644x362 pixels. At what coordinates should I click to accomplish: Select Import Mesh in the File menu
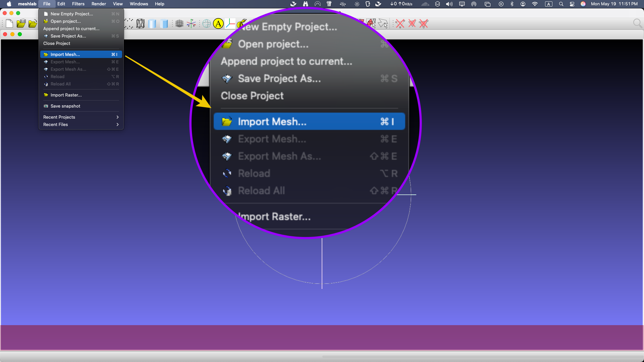click(81, 54)
